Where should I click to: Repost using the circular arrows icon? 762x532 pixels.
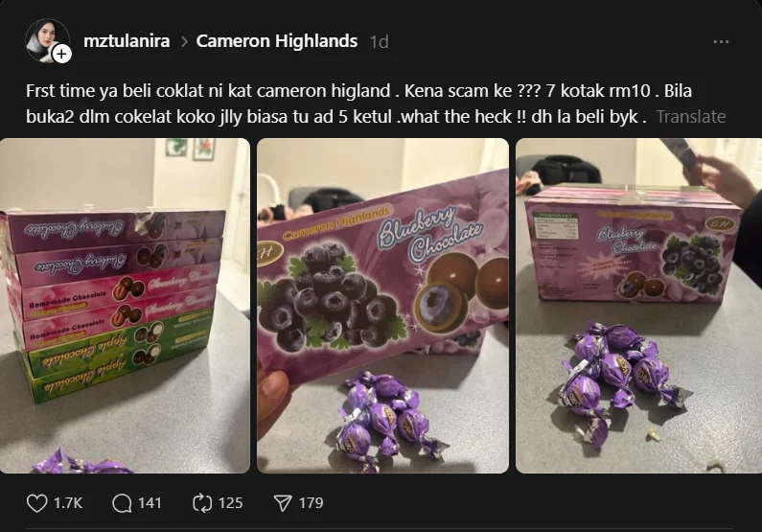[x=202, y=503]
